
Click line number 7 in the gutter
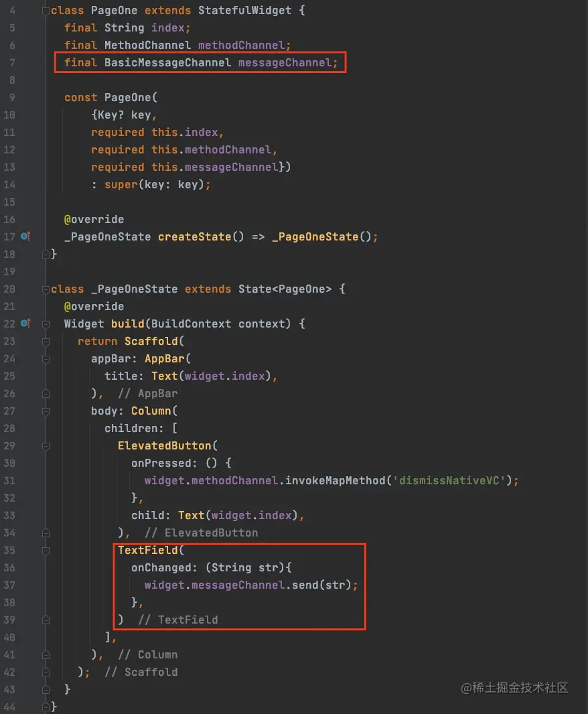click(x=12, y=62)
